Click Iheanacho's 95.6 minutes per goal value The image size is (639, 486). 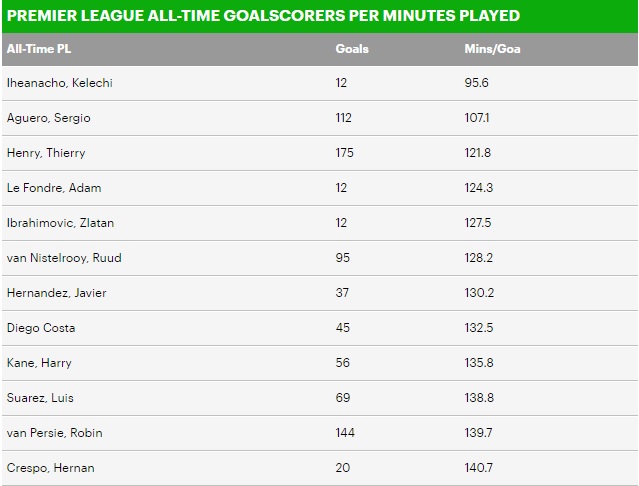[476, 83]
